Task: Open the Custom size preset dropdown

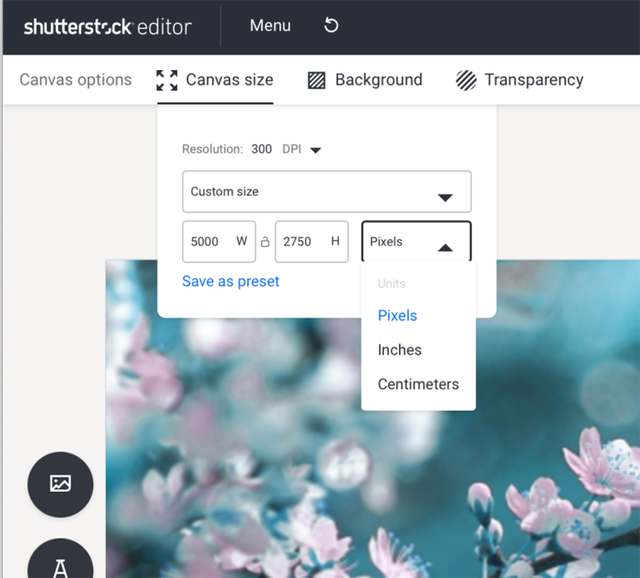Action: click(x=326, y=192)
